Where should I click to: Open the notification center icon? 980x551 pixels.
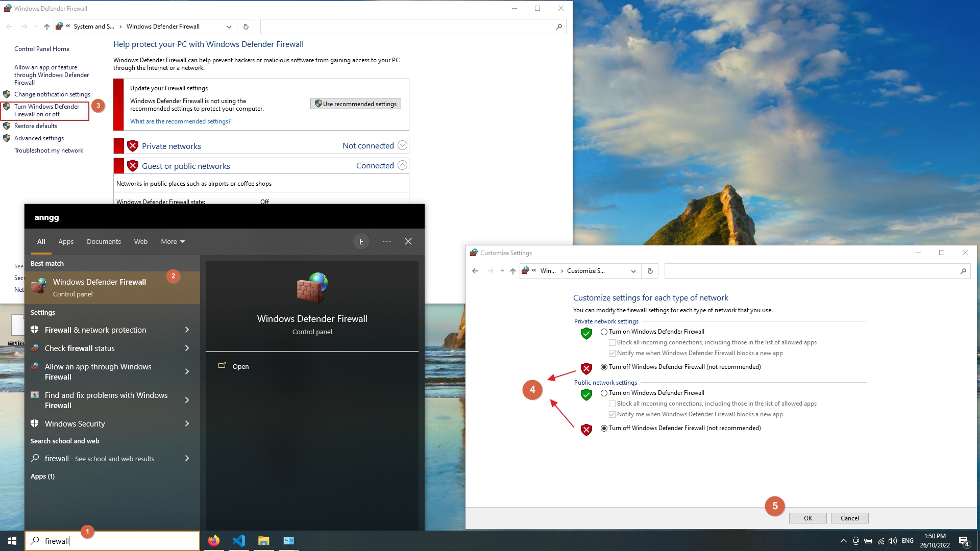point(964,541)
